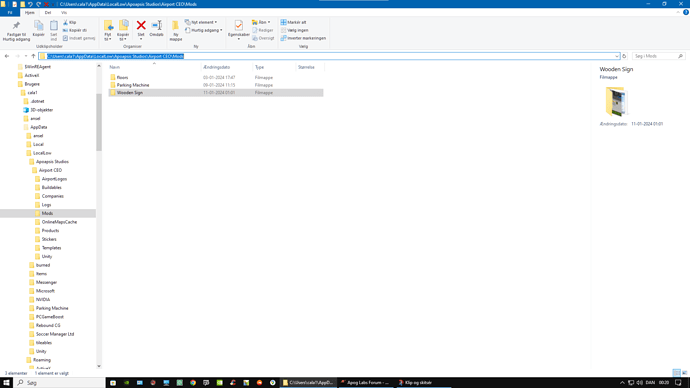The width and height of the screenshot is (690, 388).
Task: Click the Søg i Mods search box
Action: point(658,56)
